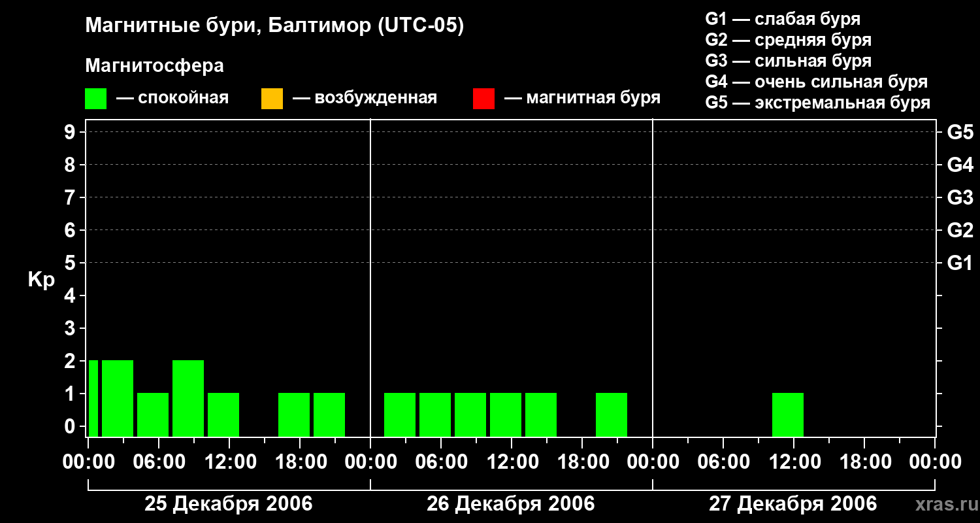Click the only green bar on 27 Декабря
The width and height of the screenshot is (980, 523).
tap(788, 414)
